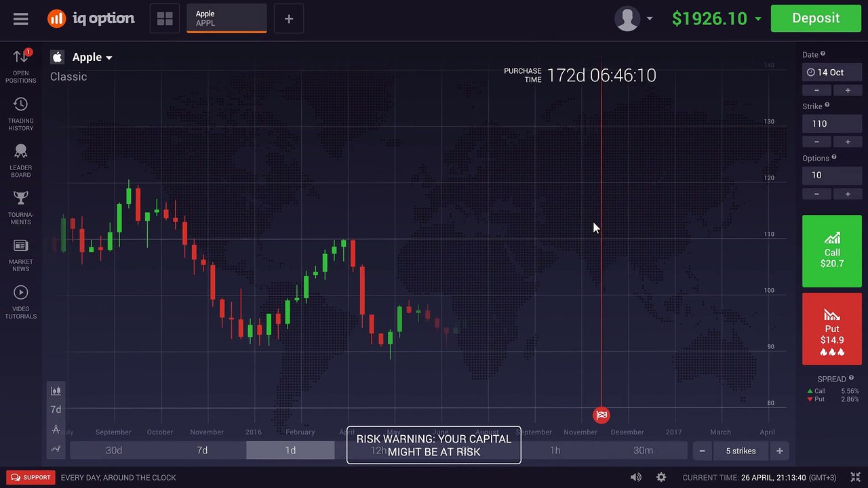
Task: Select the 14 Oct expiration date field
Action: pyautogui.click(x=832, y=72)
